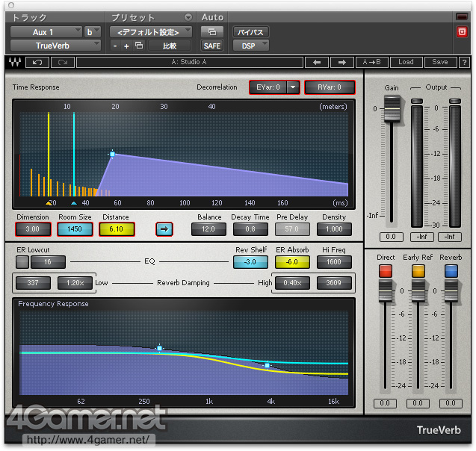
Task: Click the blue link arrow button
Action: coord(164,229)
